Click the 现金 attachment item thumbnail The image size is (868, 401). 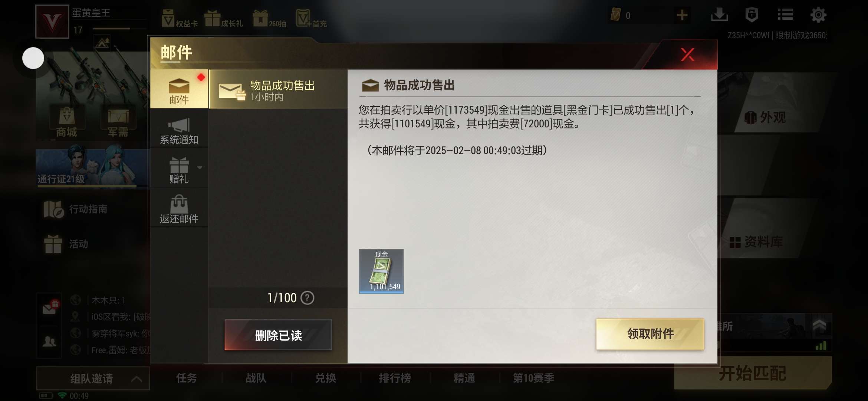(x=381, y=271)
